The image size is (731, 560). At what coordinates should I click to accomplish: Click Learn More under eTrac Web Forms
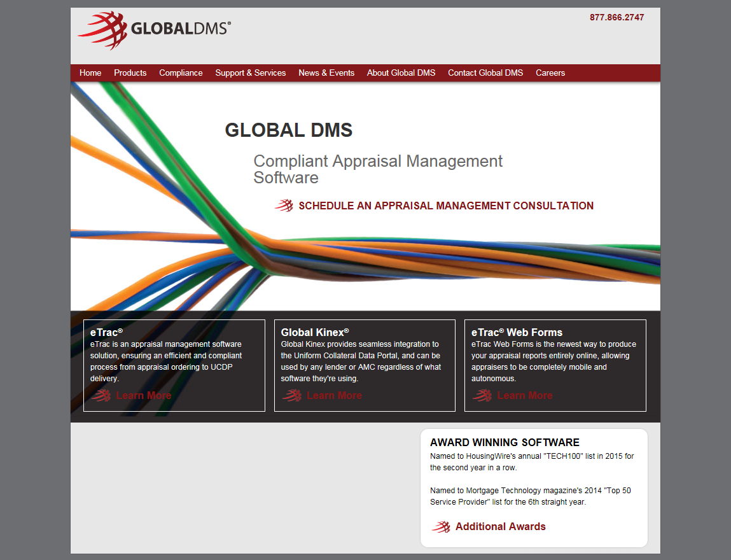coord(525,396)
